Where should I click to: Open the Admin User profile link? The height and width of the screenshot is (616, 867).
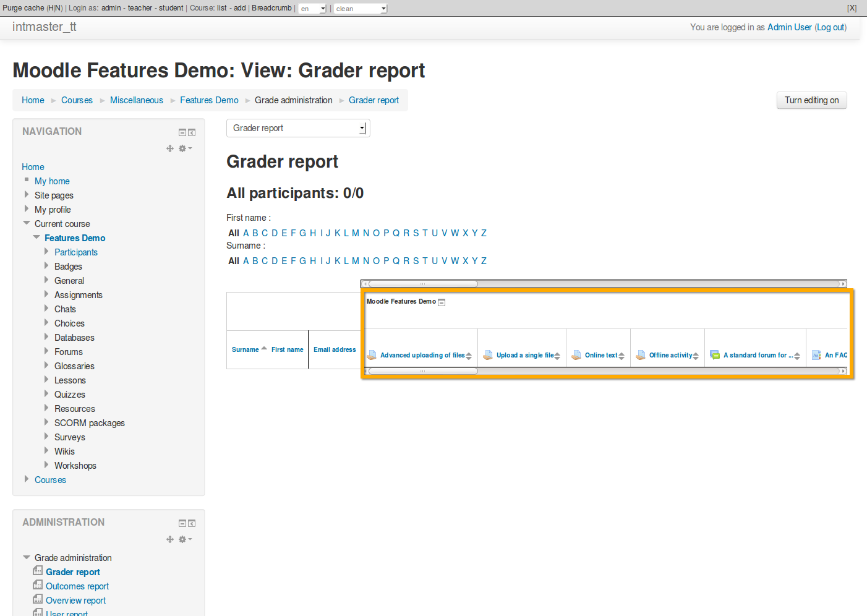(x=789, y=27)
